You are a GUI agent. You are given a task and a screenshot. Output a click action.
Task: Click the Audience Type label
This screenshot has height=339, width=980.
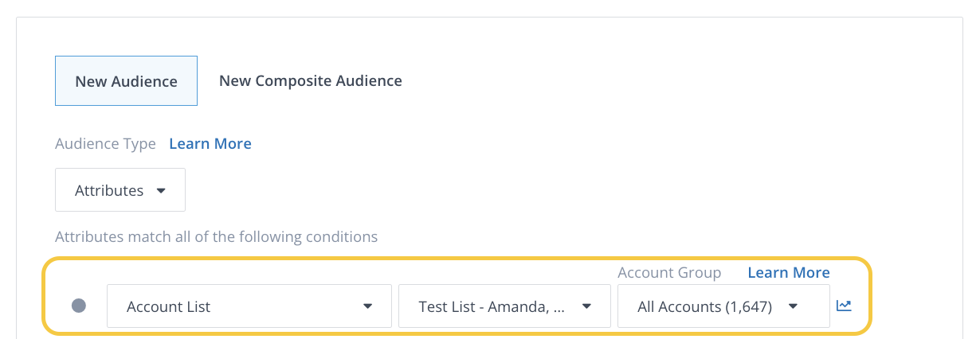pos(105,144)
